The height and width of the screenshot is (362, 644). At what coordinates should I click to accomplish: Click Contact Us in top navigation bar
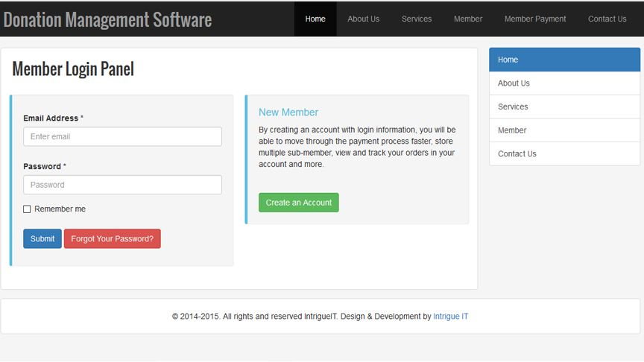(607, 19)
